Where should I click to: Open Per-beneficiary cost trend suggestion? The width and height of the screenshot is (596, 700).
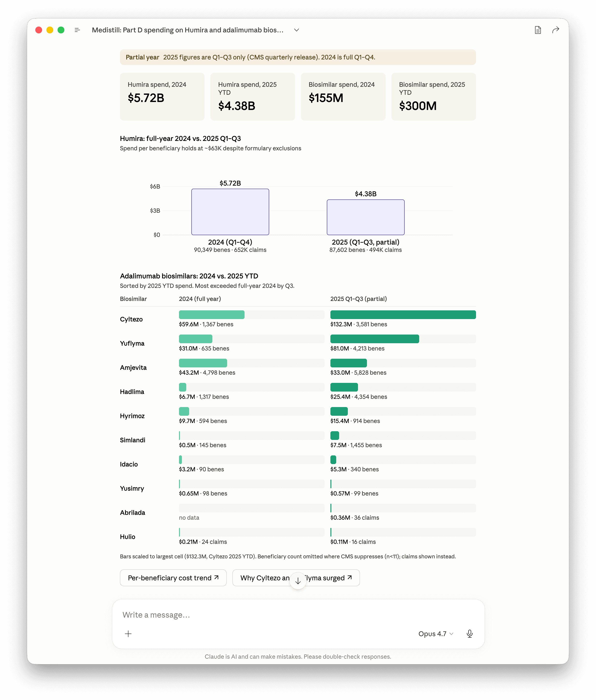[x=173, y=578]
